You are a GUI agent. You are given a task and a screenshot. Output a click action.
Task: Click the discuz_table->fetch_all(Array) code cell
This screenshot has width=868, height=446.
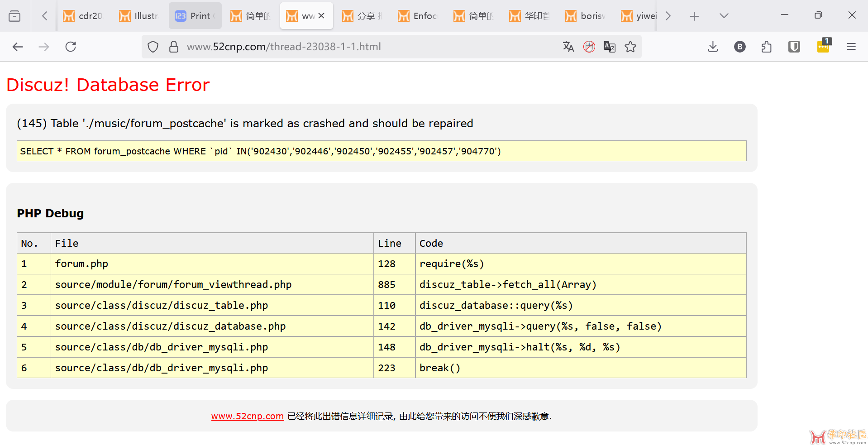[581, 285]
